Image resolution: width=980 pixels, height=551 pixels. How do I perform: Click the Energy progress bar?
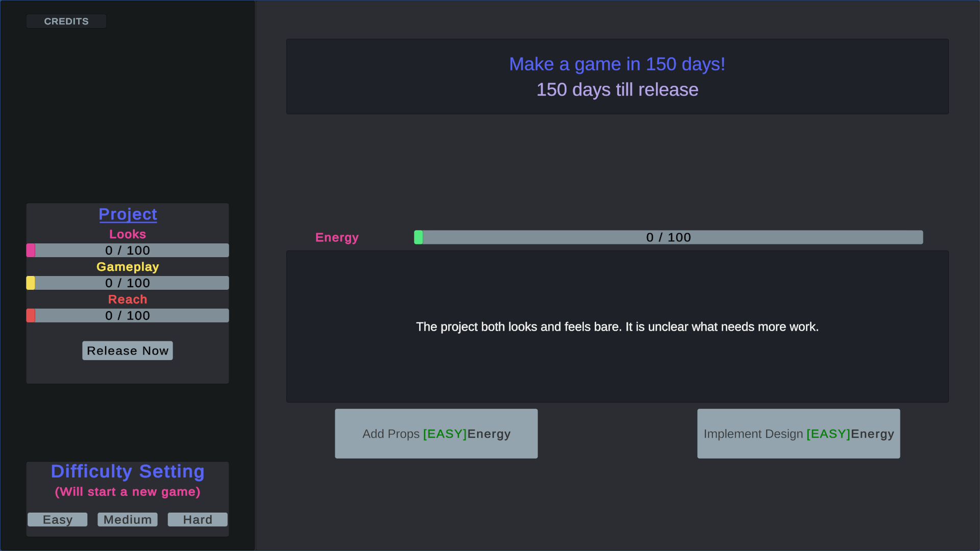668,237
